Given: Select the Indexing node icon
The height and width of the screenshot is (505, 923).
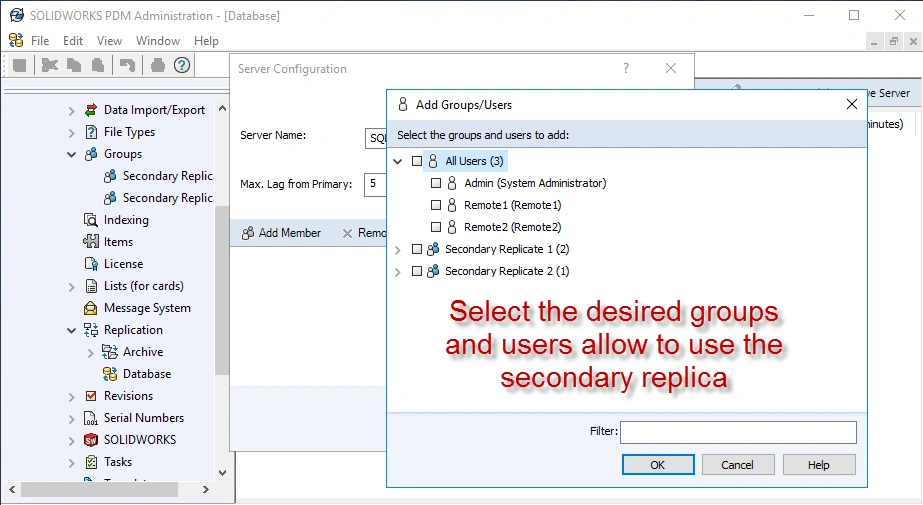Looking at the screenshot, I should point(91,220).
